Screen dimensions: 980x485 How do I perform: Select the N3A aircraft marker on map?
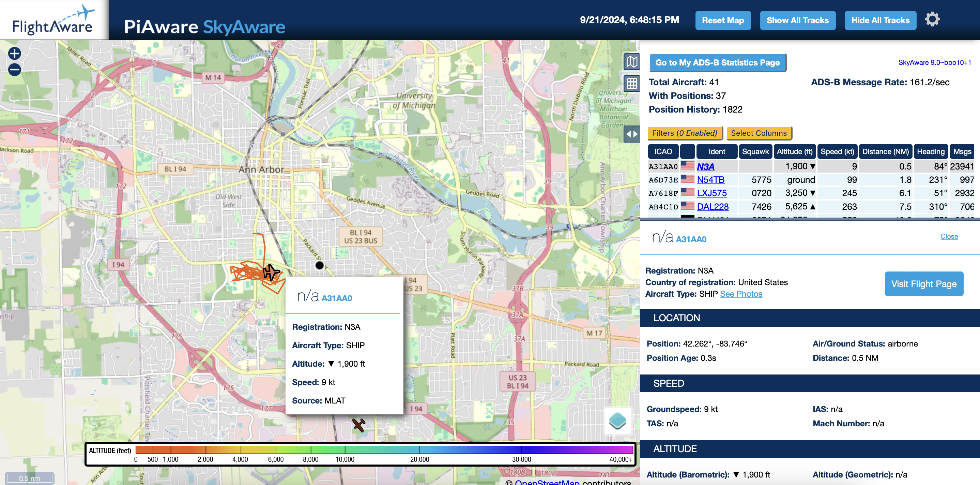271,272
